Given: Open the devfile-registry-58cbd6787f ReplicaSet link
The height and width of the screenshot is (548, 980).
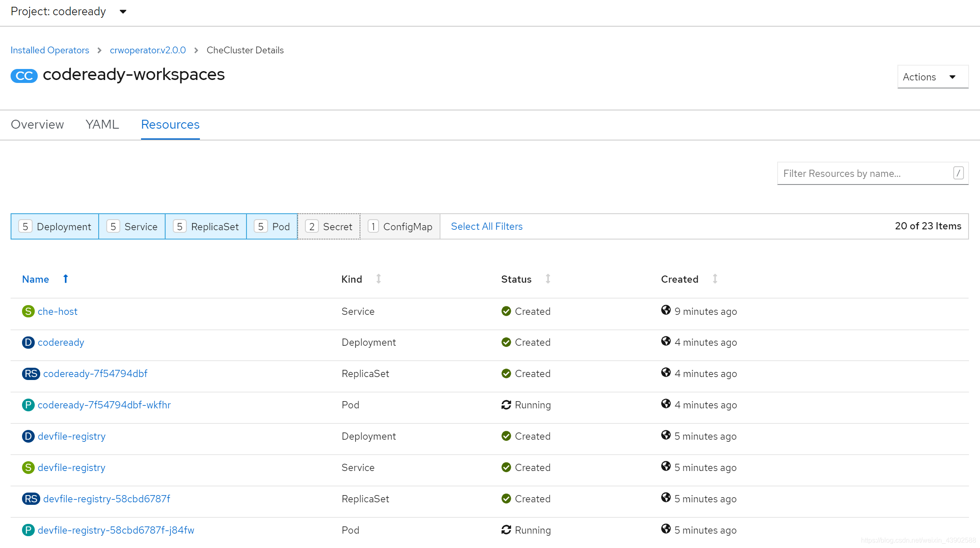Looking at the screenshot, I should (107, 499).
